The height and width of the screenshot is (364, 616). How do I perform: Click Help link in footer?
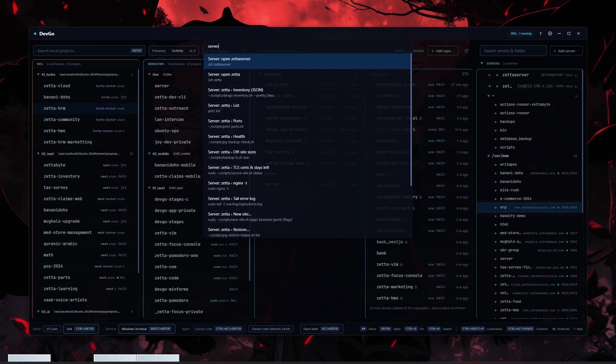point(578,329)
